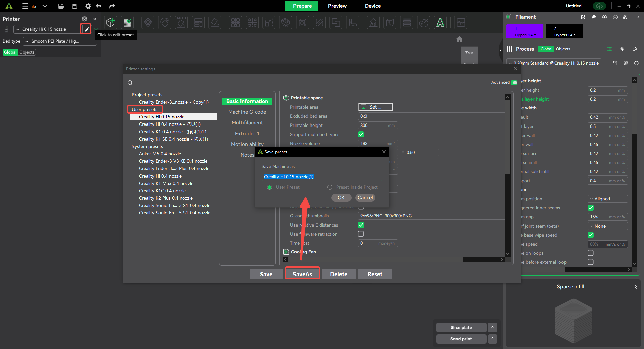Click the Text emboss A tool
The width and height of the screenshot is (644, 349).
click(440, 22)
